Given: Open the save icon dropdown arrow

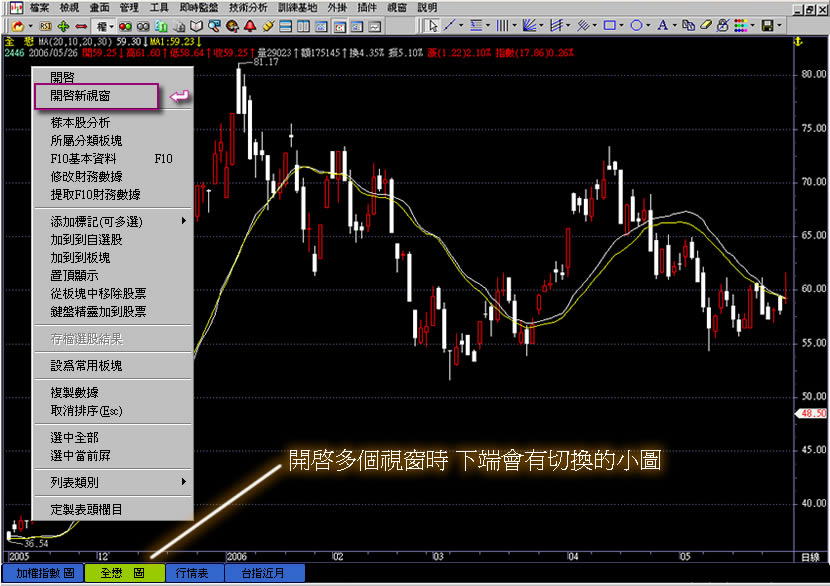Looking at the screenshot, I should [x=781, y=25].
